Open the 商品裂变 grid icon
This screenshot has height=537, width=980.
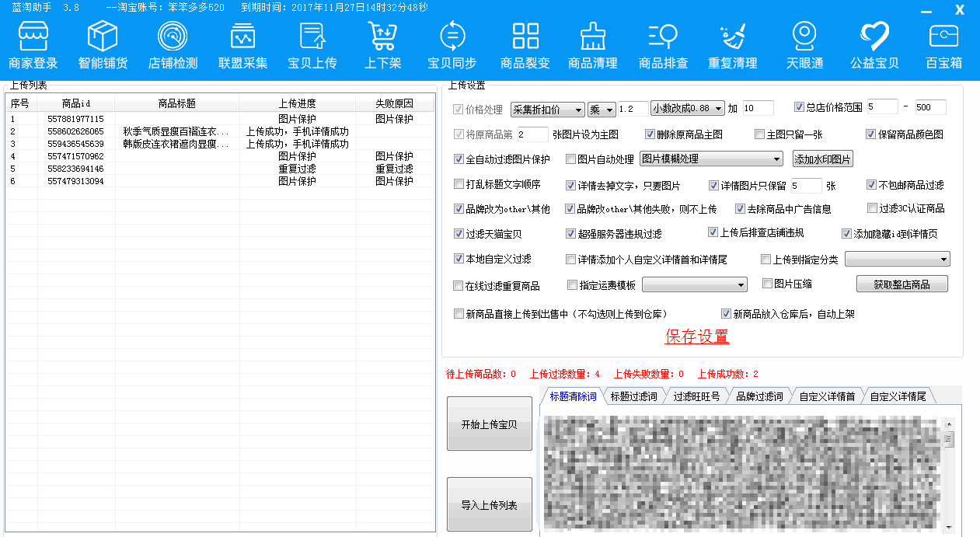[525, 37]
